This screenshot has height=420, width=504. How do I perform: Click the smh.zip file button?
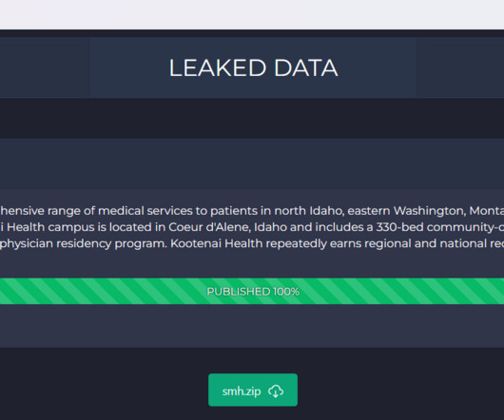(253, 390)
